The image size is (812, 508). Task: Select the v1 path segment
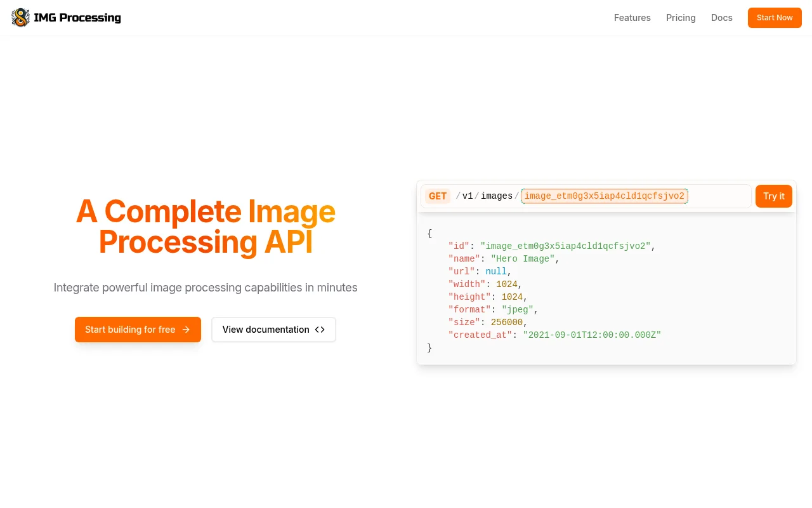(x=468, y=196)
